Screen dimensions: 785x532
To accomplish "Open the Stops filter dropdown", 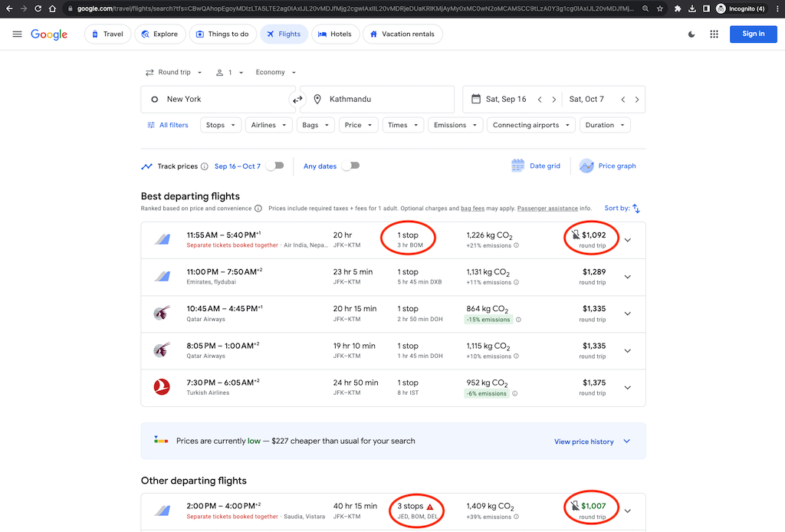I will 220,124.
